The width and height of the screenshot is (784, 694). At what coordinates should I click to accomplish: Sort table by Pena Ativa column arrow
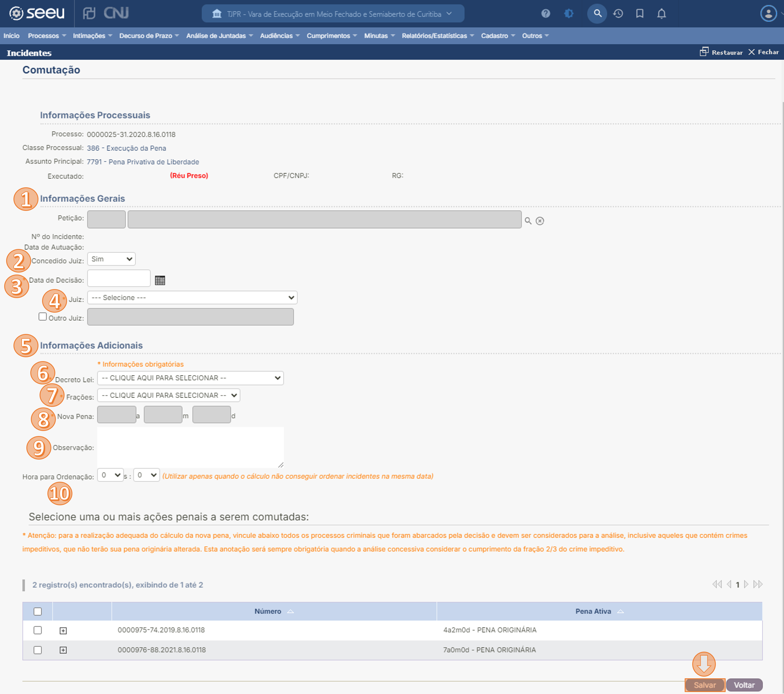pyautogui.click(x=620, y=611)
